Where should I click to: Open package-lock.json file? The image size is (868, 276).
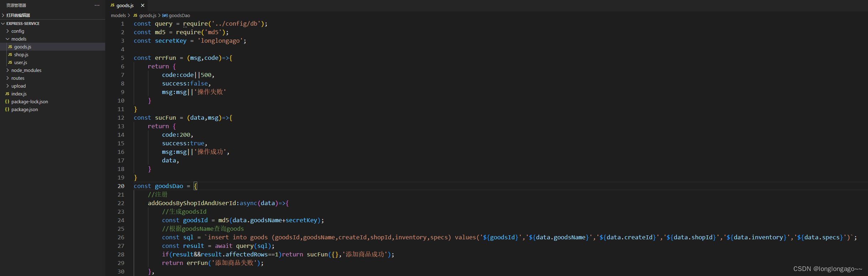pos(52,101)
